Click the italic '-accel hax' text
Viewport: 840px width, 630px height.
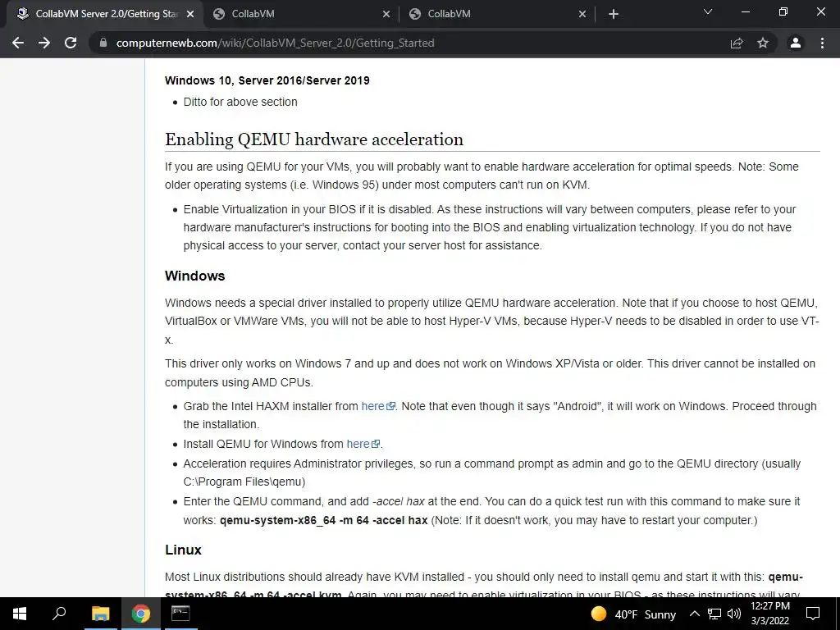tap(398, 501)
